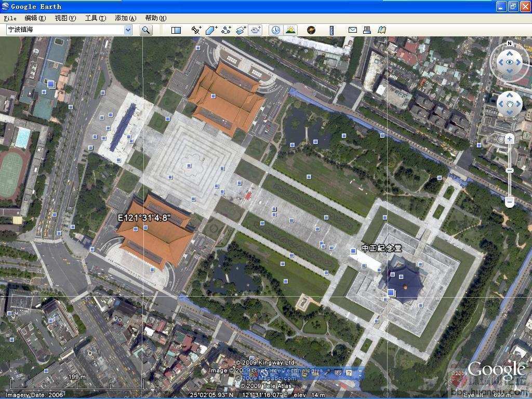Click the help question-mark icon on the IME bar
532x399 pixels.
pos(349,373)
